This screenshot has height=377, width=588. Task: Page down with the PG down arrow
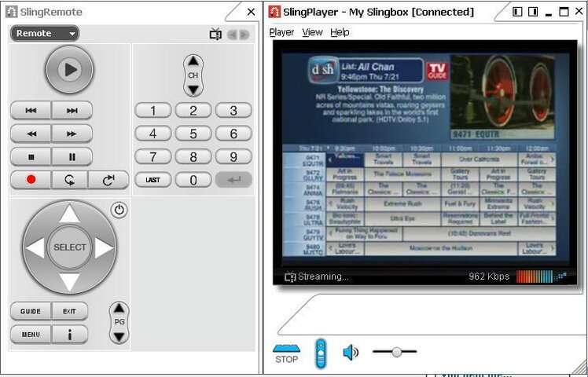click(119, 336)
